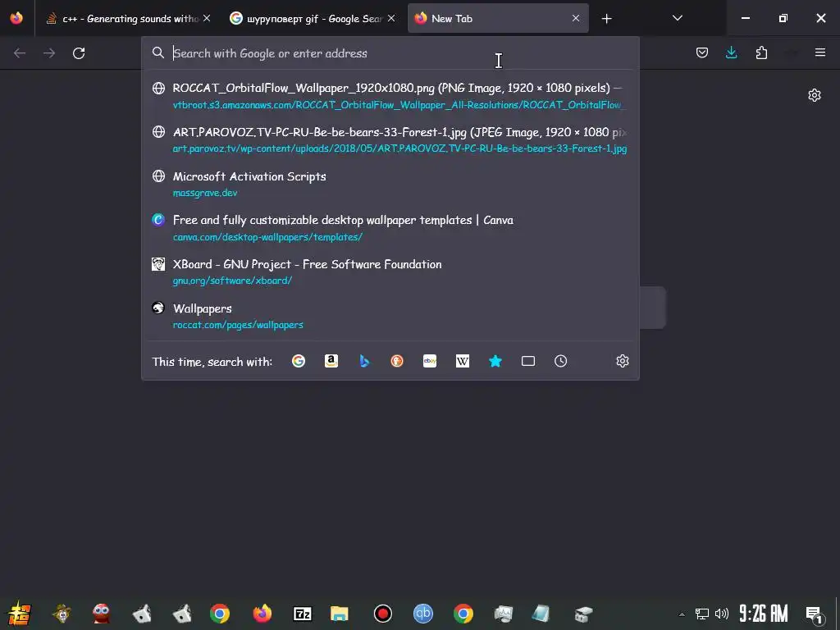Open File Explorer from the taskbar

[x=339, y=614]
